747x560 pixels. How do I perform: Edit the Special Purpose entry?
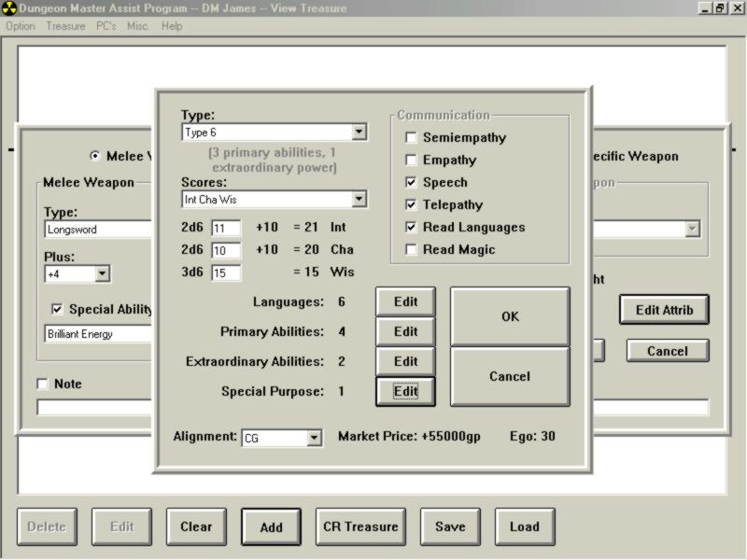pyautogui.click(x=405, y=392)
